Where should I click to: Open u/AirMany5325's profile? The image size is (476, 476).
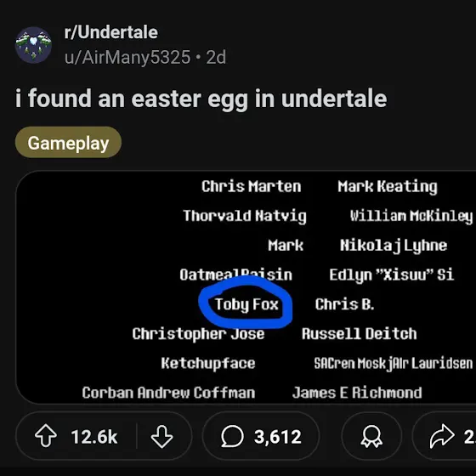[127, 57]
